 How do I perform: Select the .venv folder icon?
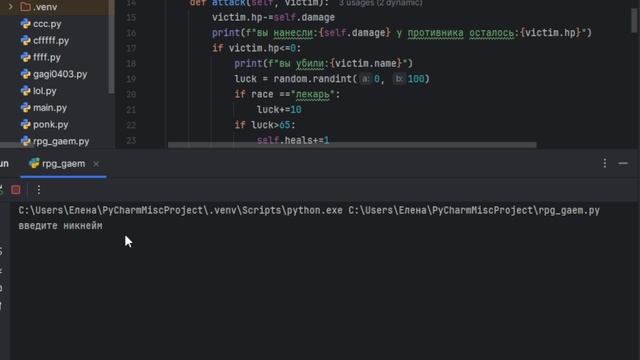coord(25,7)
